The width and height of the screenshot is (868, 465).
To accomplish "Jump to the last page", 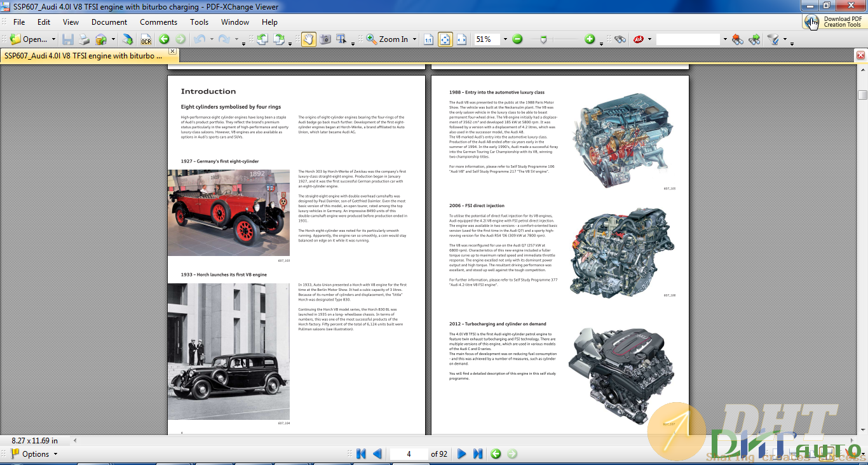I will [478, 454].
